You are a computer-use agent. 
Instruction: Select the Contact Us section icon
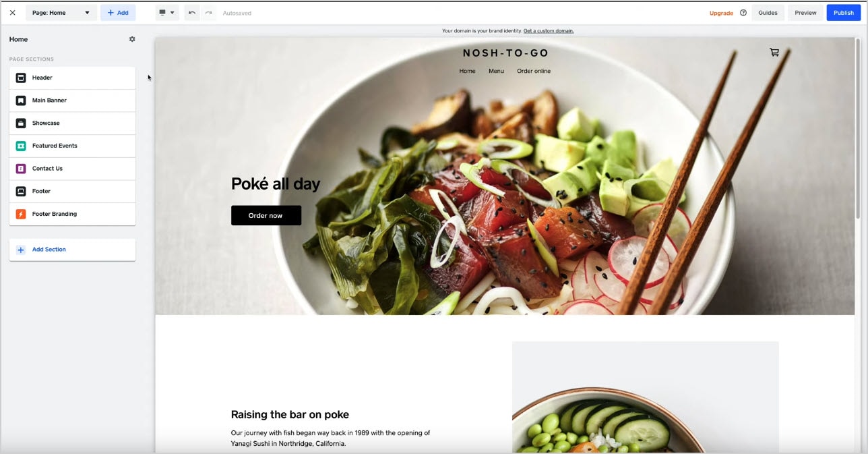click(21, 169)
